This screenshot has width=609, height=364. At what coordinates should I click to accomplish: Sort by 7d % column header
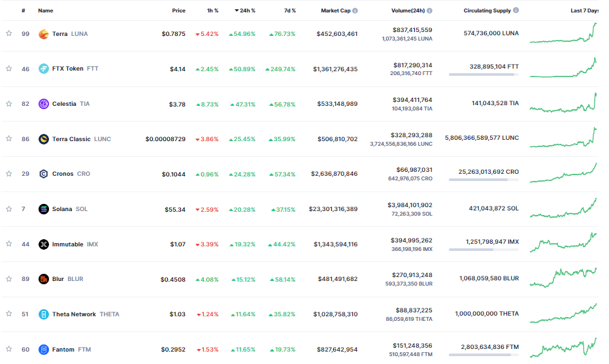click(289, 11)
